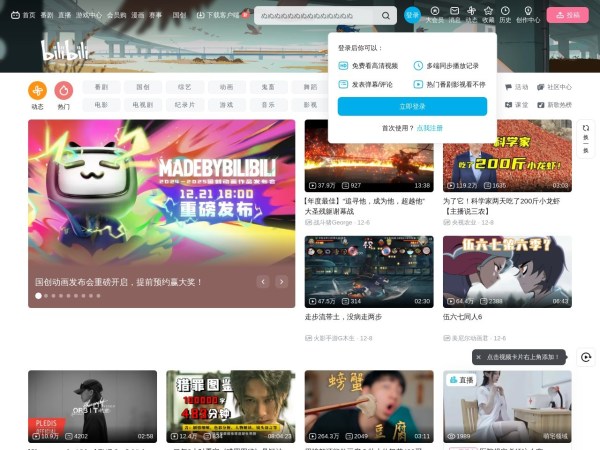Open the 科学家 200斤小龙虾 video thumbnail
Screen dimensions: 600x450
(x=507, y=155)
